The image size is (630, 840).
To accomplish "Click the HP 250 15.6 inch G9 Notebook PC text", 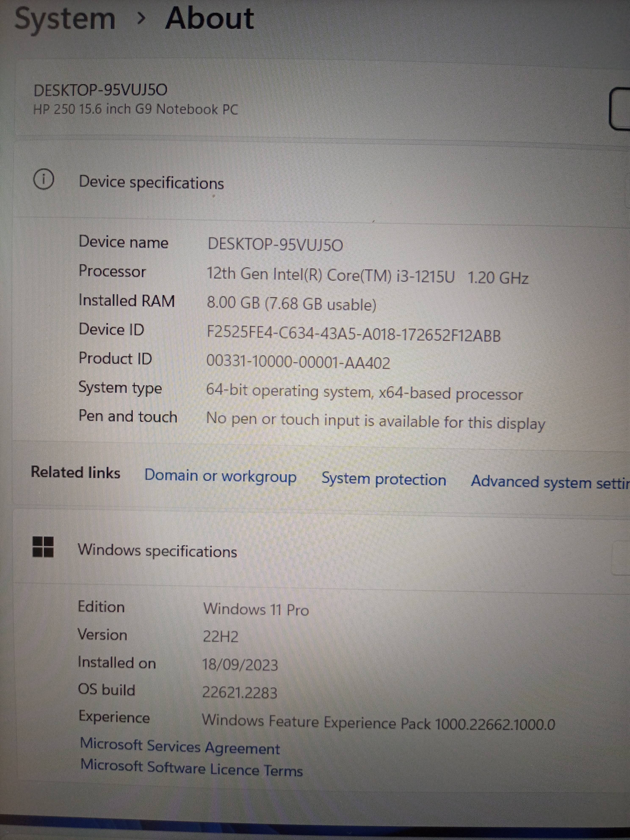I will point(135,109).
